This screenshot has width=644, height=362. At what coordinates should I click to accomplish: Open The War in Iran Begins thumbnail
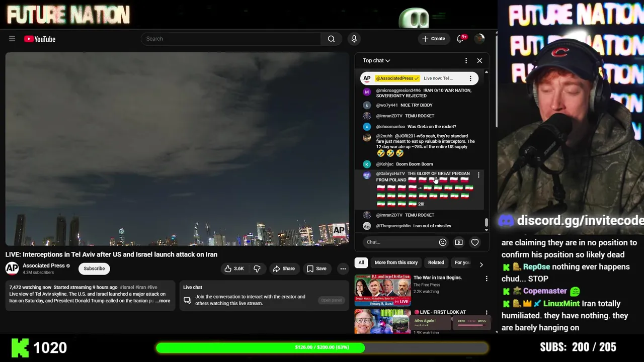(x=382, y=291)
